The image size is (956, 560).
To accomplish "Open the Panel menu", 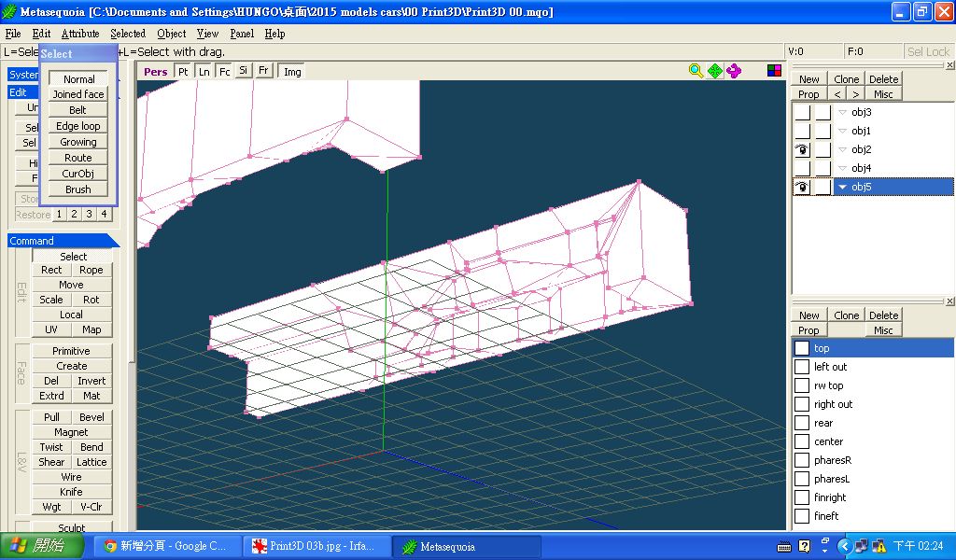I will (x=242, y=34).
